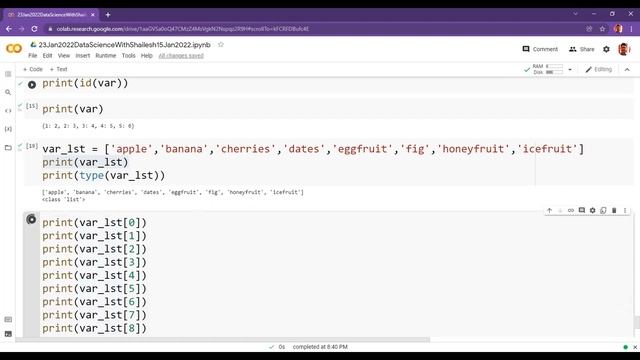Image resolution: width=640 pixels, height=360 pixels.
Task: Open the Tools menu
Action: click(129, 56)
